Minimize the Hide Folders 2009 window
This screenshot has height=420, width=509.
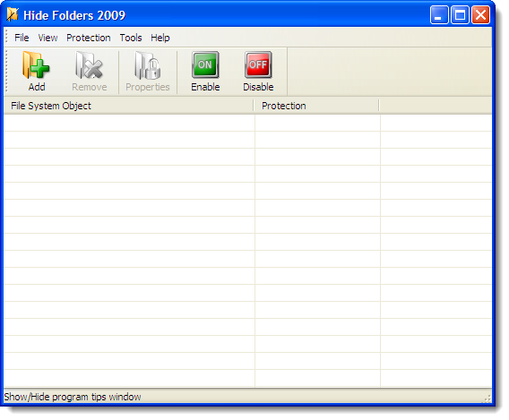(439, 15)
